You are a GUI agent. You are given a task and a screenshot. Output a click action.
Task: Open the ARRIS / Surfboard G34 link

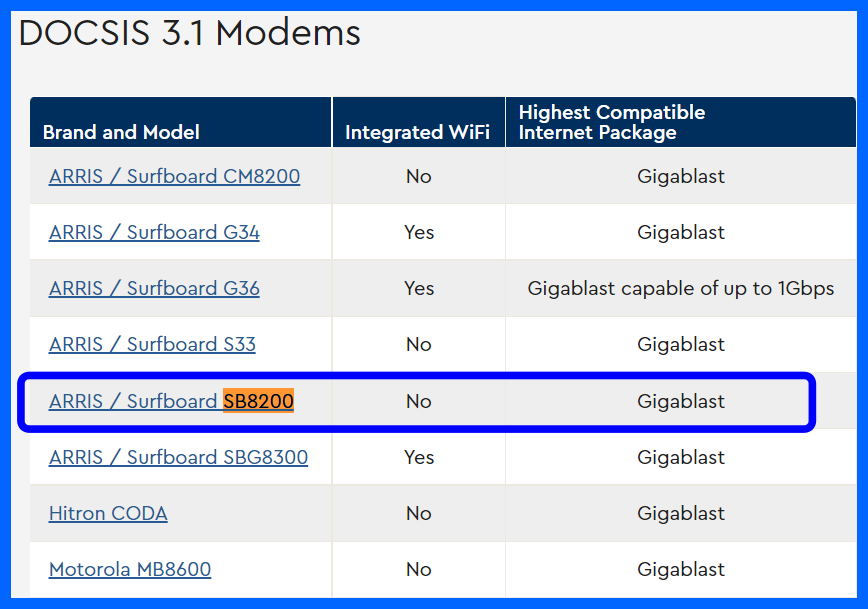[x=154, y=233]
